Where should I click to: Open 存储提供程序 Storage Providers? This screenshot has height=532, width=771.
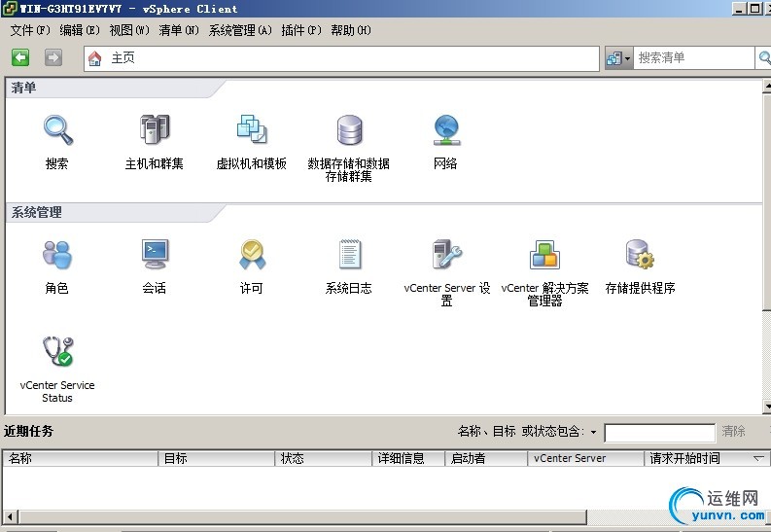(640, 266)
